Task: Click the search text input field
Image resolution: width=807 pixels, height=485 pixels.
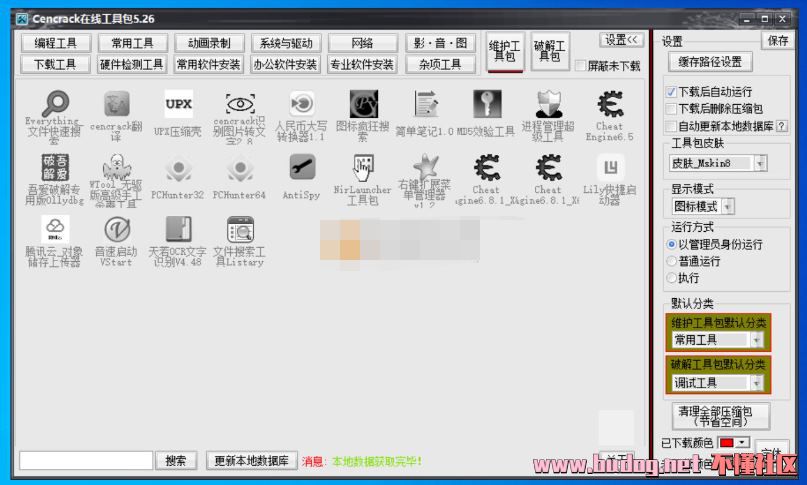Action: [86, 460]
